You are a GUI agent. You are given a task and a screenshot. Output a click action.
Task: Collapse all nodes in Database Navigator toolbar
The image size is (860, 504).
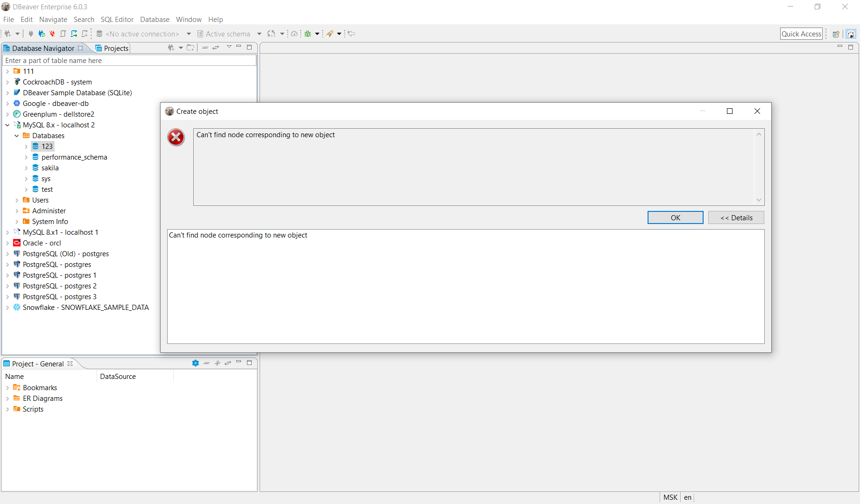(x=205, y=47)
